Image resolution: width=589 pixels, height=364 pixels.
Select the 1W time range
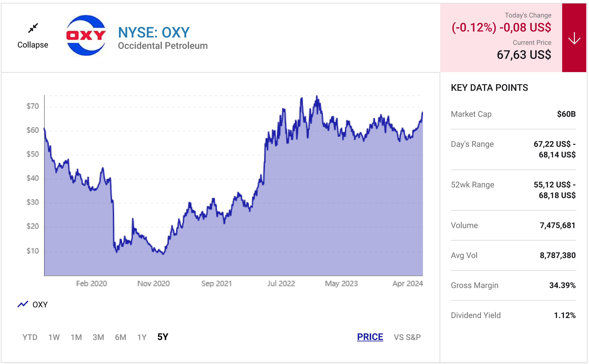click(54, 337)
